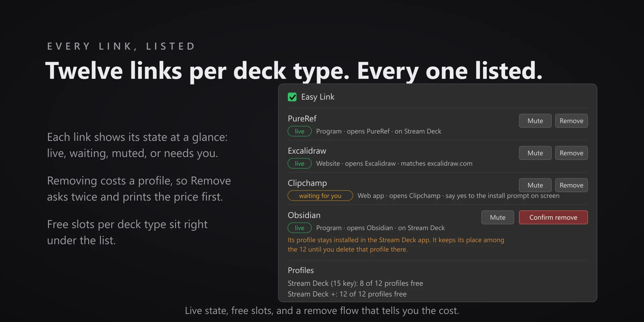Click the Profiles section heading
Screen dimensions: 644x322
point(301,270)
